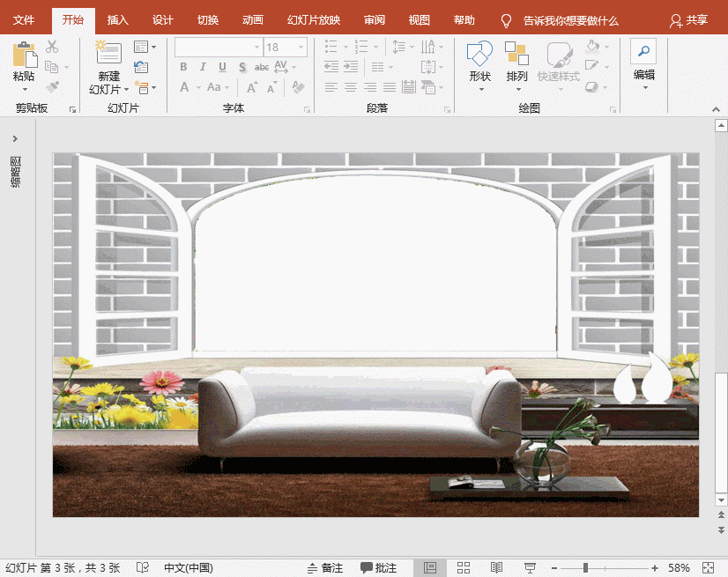Viewport: 728px width, 577px height.
Task: Switch to slide sorter view icon
Action: [464, 567]
